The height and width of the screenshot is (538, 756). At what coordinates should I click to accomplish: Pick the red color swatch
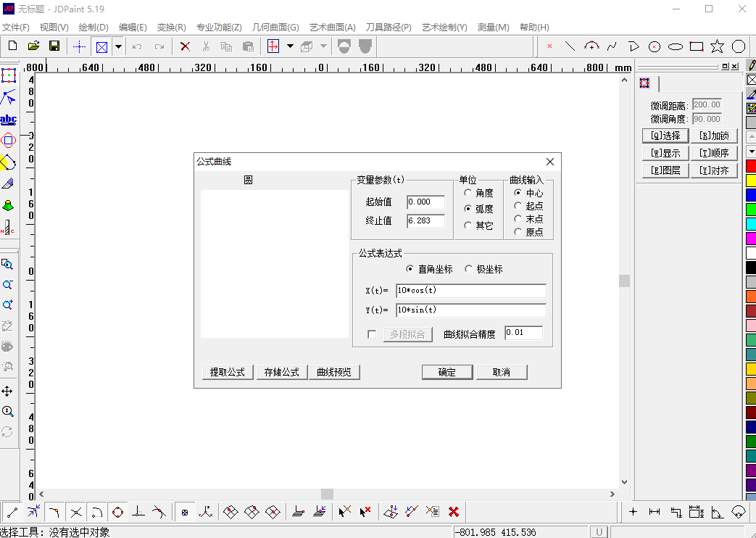point(751,166)
